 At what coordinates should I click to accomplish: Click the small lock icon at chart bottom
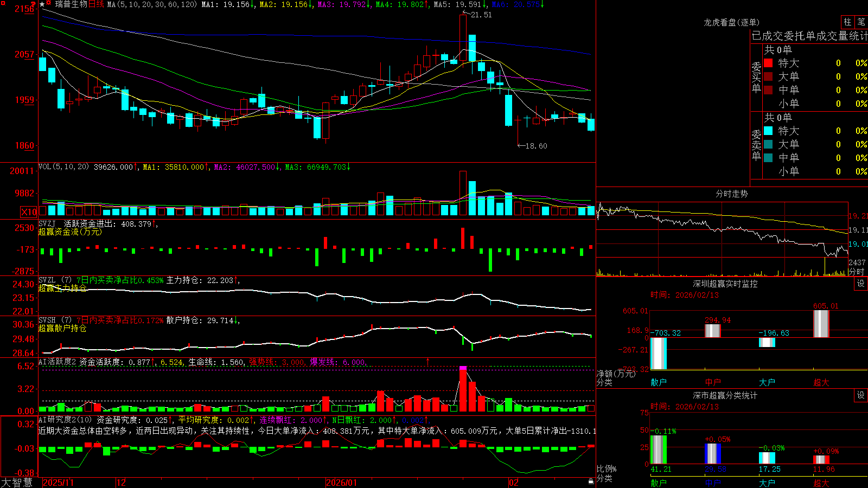591,481
